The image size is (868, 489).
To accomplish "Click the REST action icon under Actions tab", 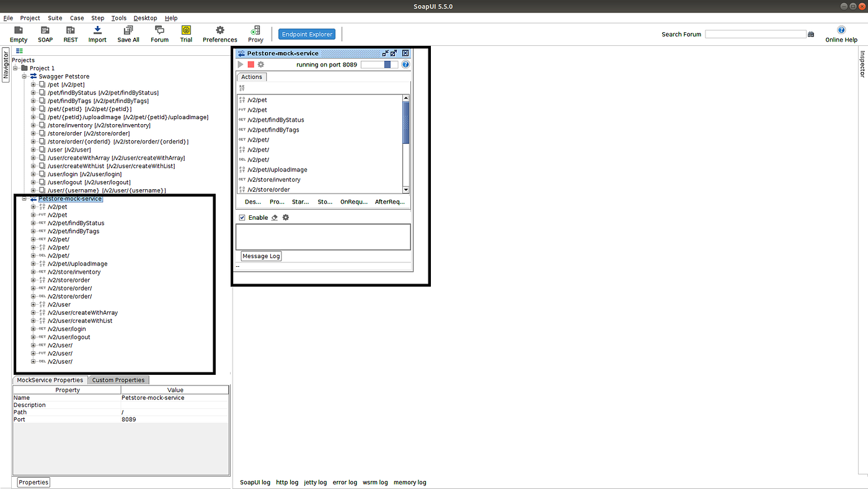I will coord(242,88).
